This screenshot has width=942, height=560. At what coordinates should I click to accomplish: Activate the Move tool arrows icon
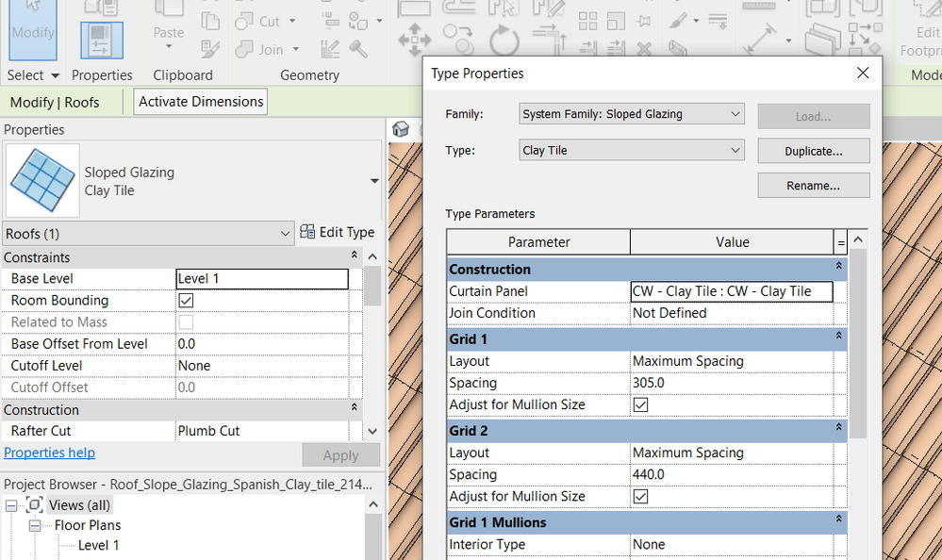click(x=415, y=41)
